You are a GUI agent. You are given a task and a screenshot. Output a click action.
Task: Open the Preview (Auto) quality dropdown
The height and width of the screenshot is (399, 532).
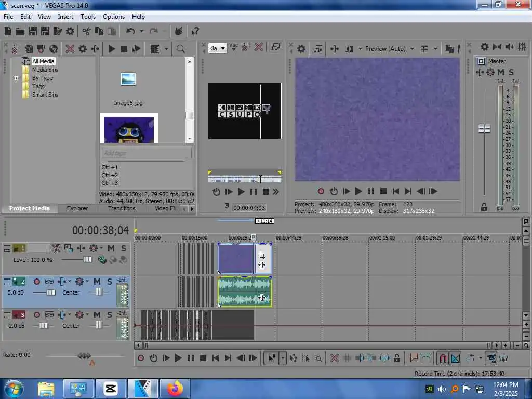pos(412,49)
